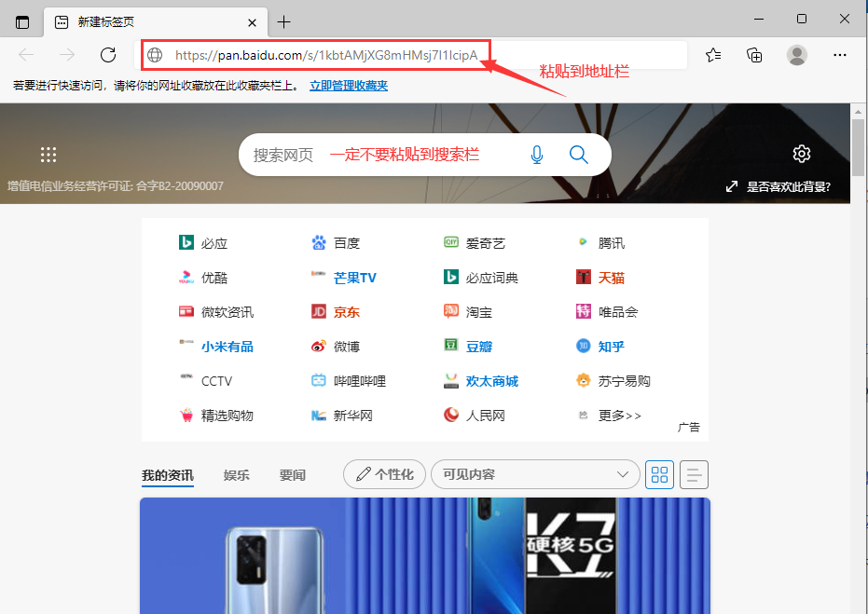The image size is (868, 614).
Task: Open the 哔哩哔哩 quick link
Action: point(349,380)
